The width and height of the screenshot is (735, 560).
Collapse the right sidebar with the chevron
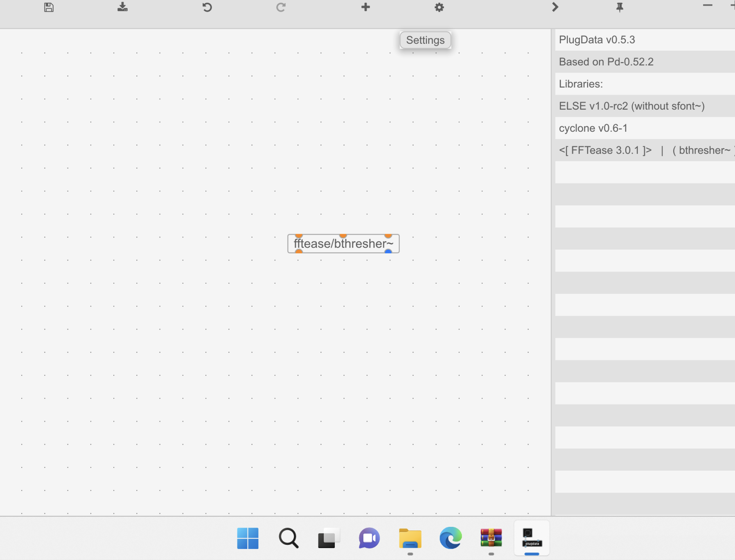(554, 7)
